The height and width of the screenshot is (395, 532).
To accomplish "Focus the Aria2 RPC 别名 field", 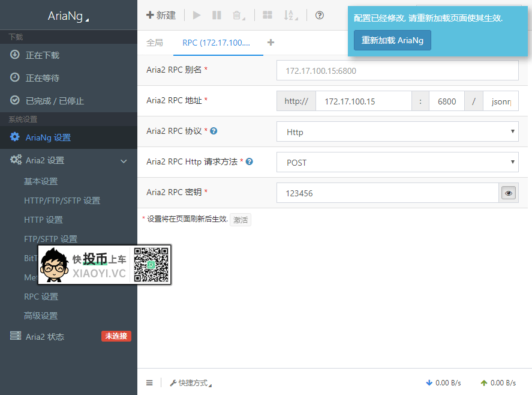I will pos(397,71).
